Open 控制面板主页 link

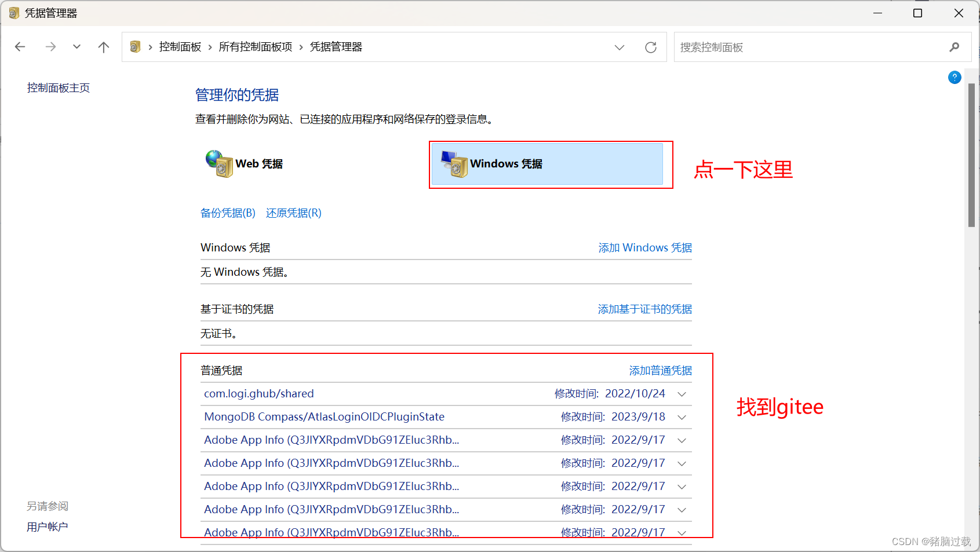pyautogui.click(x=59, y=87)
